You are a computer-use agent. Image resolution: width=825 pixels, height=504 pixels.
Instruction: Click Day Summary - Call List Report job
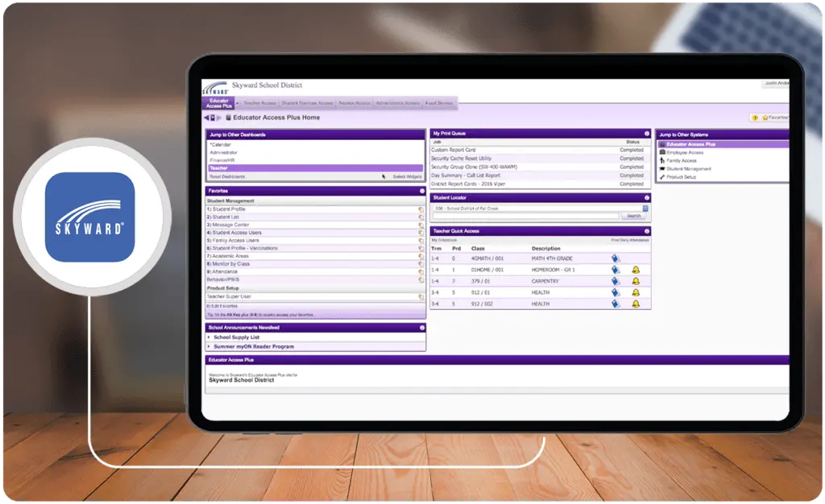(x=466, y=176)
